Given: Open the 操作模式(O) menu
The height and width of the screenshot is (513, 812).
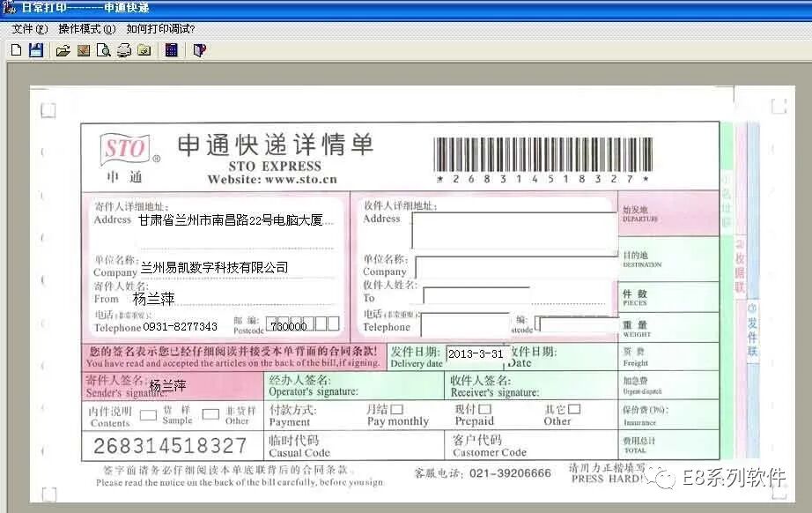Looking at the screenshot, I should click(87, 29).
